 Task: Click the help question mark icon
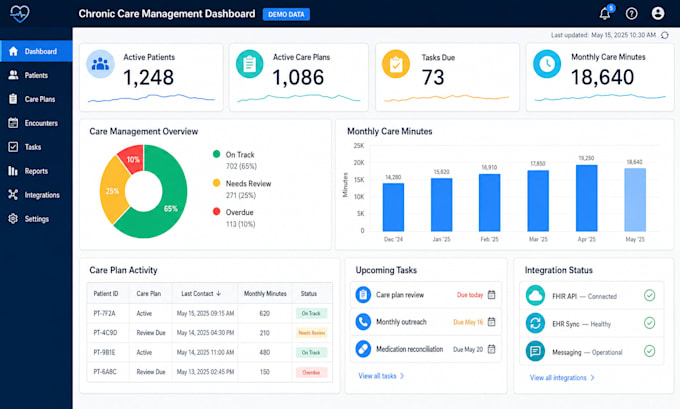[x=631, y=14]
